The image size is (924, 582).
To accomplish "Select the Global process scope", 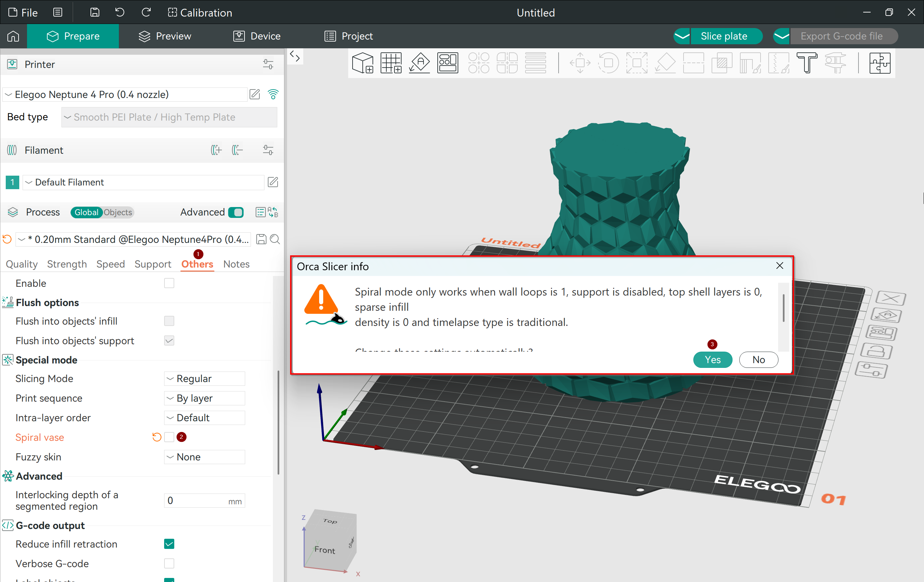I will pos(86,212).
